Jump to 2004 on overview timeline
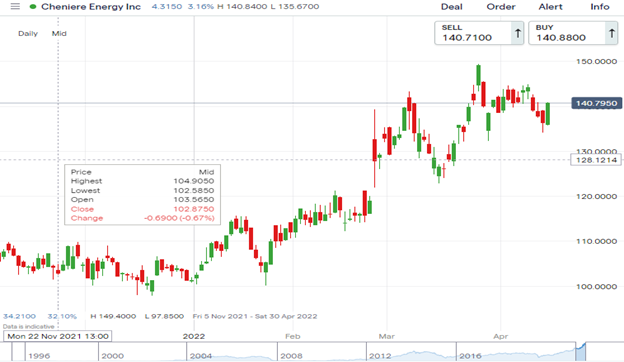The image size is (624, 362). tap(201, 356)
